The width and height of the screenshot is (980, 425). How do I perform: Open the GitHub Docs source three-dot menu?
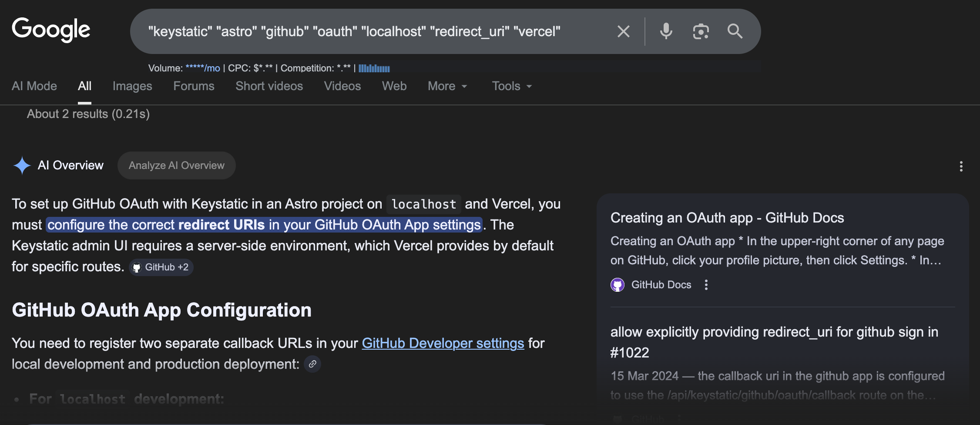(706, 285)
